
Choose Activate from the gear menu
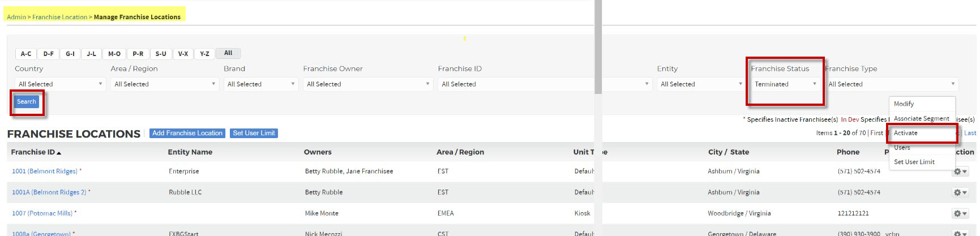click(x=906, y=133)
